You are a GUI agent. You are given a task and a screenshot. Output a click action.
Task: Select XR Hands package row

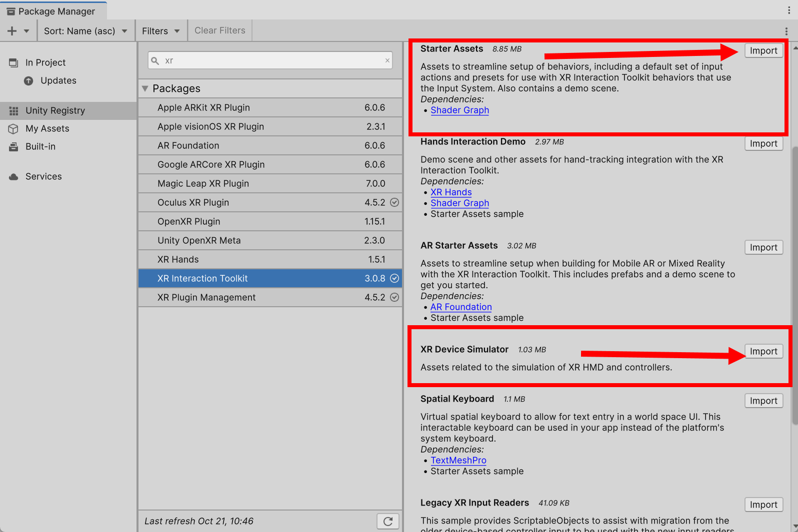click(x=270, y=259)
